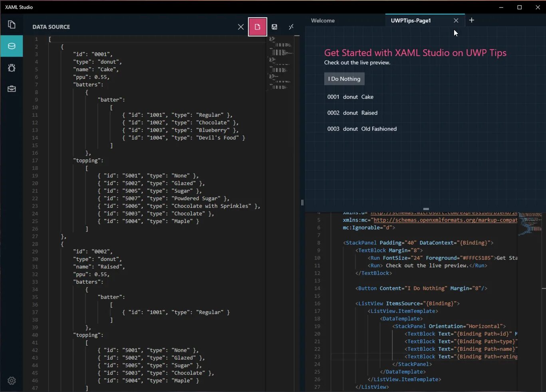Grab the vertical splitter between data and preview
The height and width of the screenshot is (392, 546).
point(302,203)
